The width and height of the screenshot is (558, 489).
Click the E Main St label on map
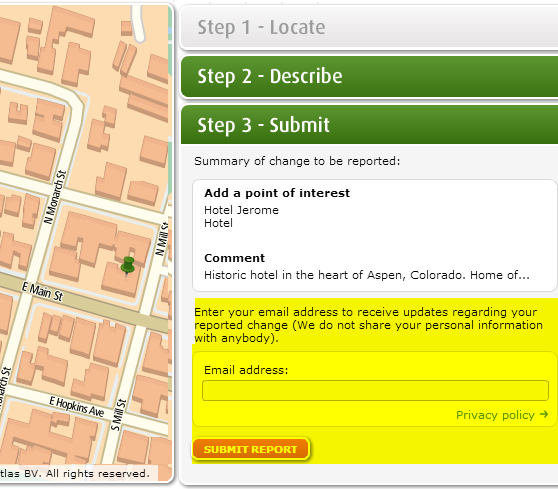pyautogui.click(x=42, y=292)
